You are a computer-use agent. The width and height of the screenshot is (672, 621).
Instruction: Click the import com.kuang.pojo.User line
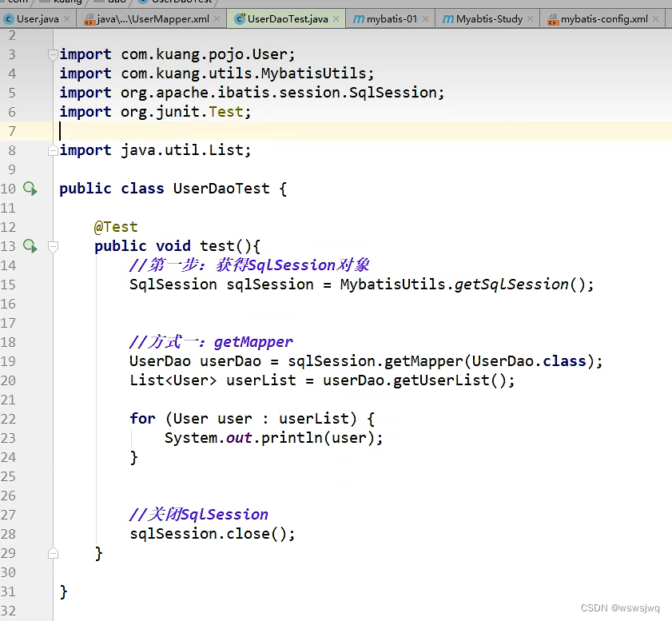point(177,54)
